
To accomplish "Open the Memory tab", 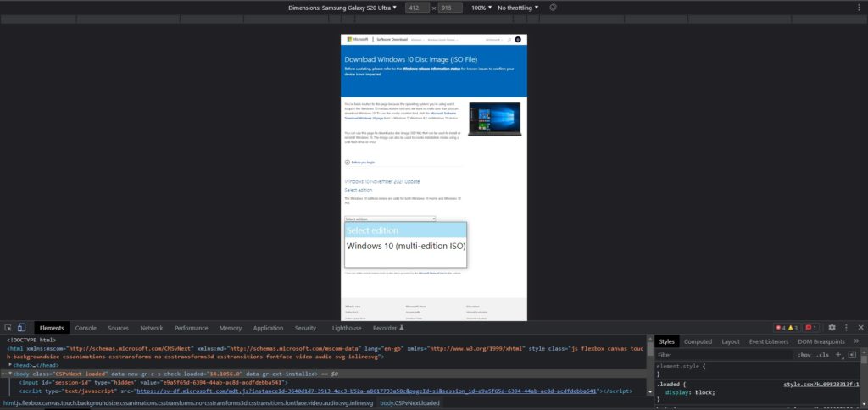I will click(231, 328).
